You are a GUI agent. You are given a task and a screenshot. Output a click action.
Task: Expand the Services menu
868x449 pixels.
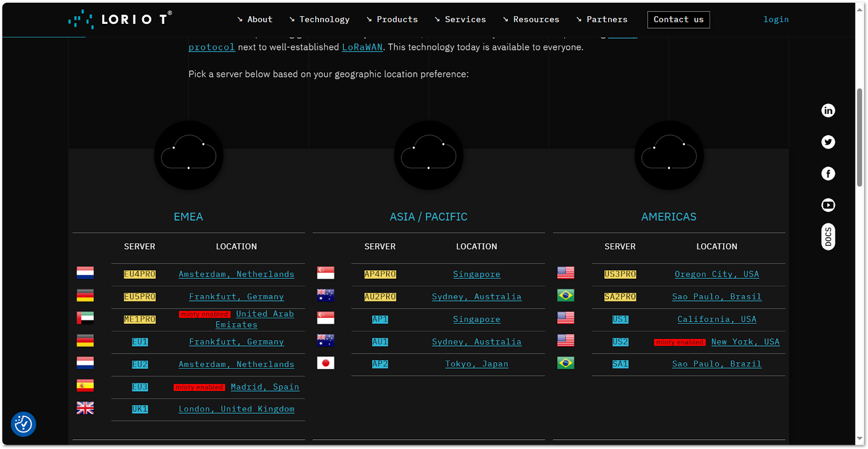coord(460,20)
